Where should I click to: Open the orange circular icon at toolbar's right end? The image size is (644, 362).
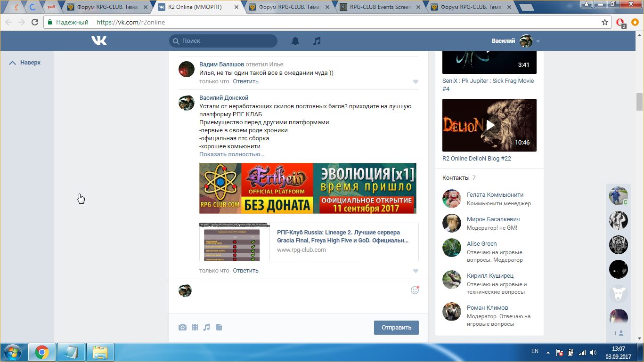[635, 22]
